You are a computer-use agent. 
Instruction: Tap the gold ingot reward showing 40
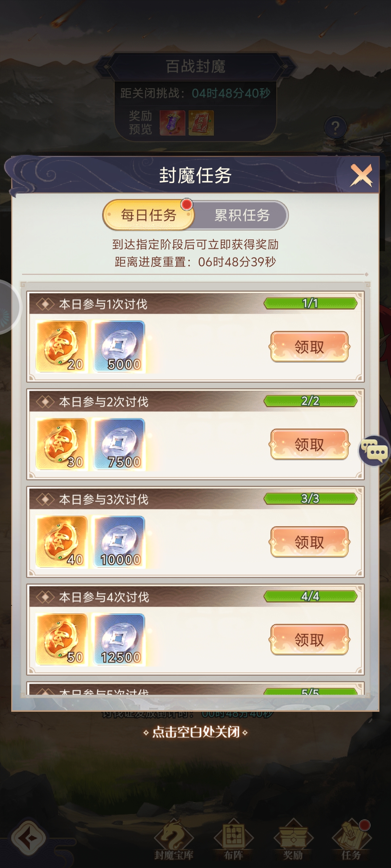(62, 542)
